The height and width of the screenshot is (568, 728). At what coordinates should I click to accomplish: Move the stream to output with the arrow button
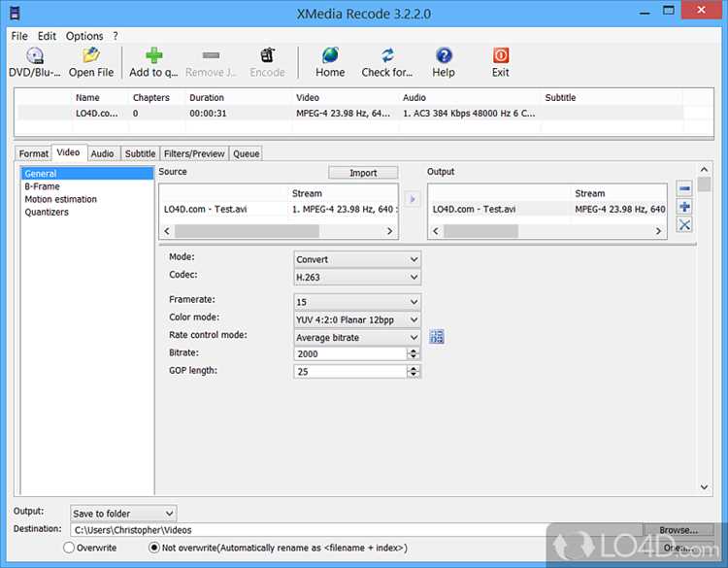[x=412, y=199]
